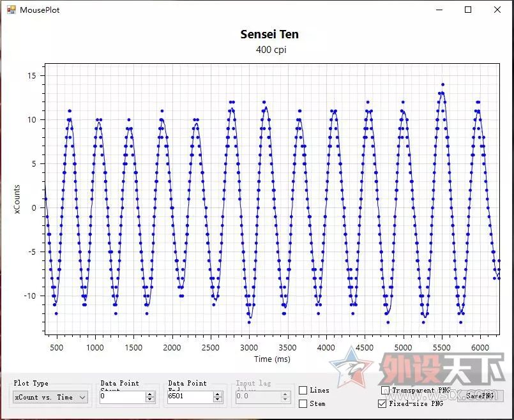Click the '3000' x-axis tick label
The image size is (514, 420).
[249, 348]
